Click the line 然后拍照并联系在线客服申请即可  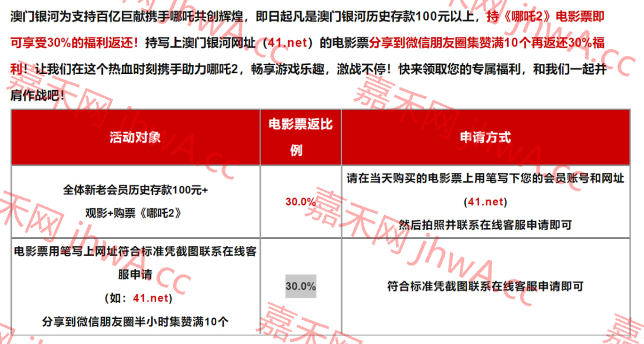pos(485,225)
